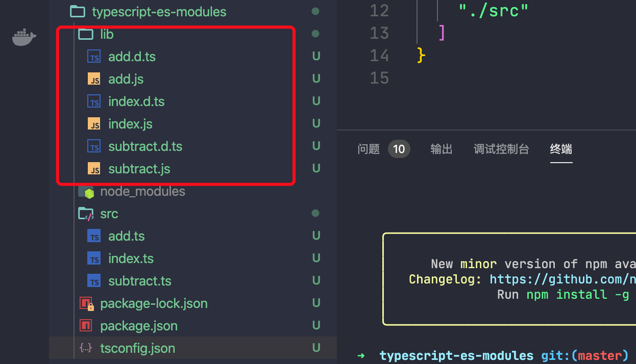Click the tsconfig.json braces icon

pyautogui.click(x=86, y=348)
